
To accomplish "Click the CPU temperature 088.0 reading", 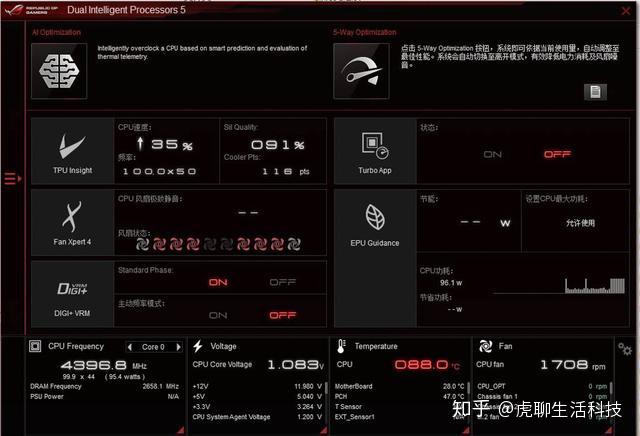I will point(427,365).
